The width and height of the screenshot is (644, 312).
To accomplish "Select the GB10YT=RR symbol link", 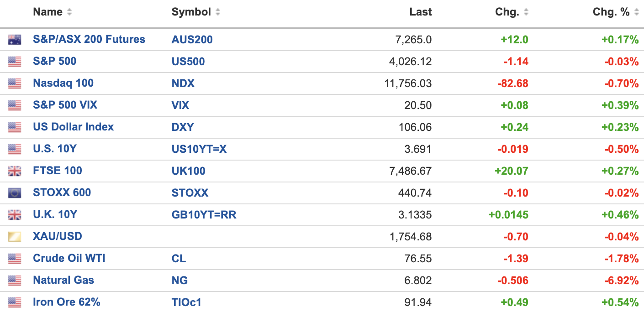I will [x=204, y=215].
